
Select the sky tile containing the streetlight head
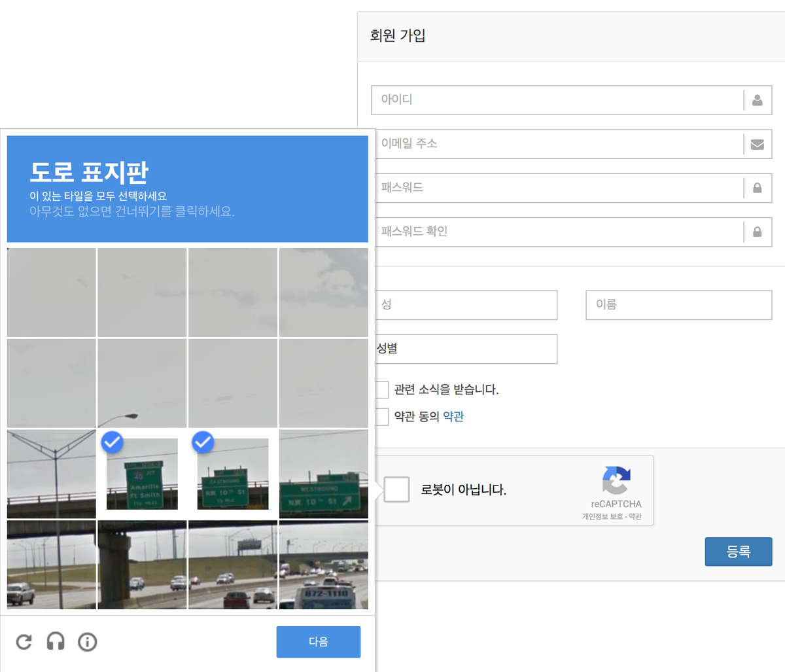coord(142,383)
